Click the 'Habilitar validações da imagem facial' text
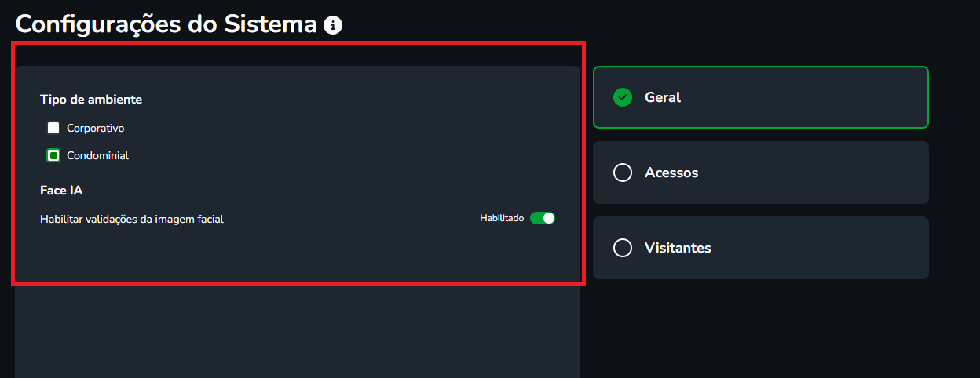The width and height of the screenshot is (980, 378). tap(132, 220)
